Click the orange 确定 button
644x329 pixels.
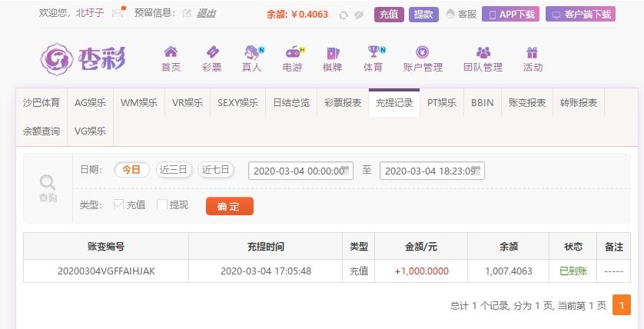(x=230, y=206)
